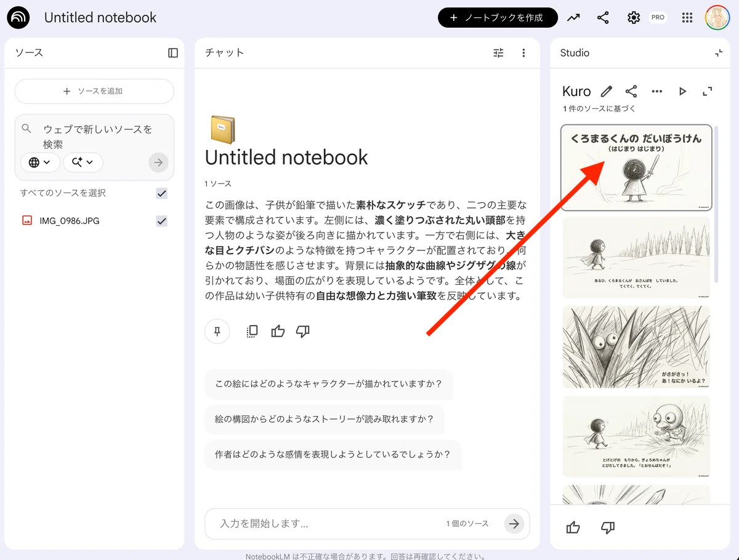Screen dimensions: 739x560
Task: Click the Studio slides scrollbar
Action: (716, 205)
